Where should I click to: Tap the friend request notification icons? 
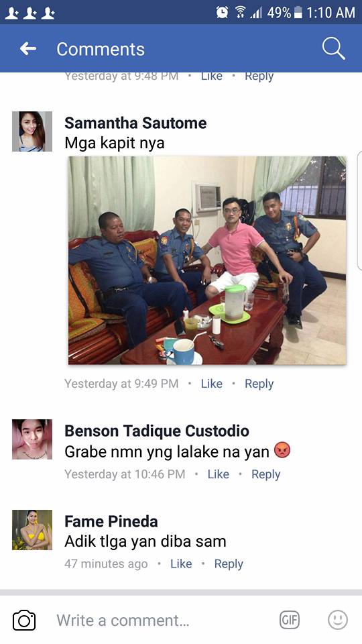coord(30,13)
